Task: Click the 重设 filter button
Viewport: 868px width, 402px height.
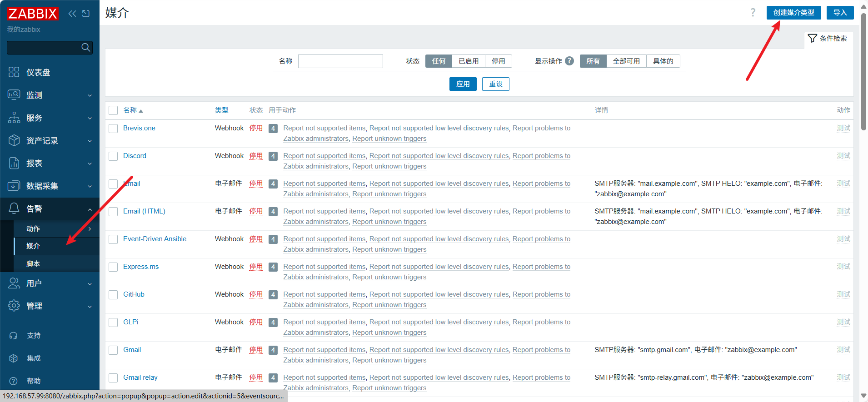Action: pyautogui.click(x=495, y=84)
